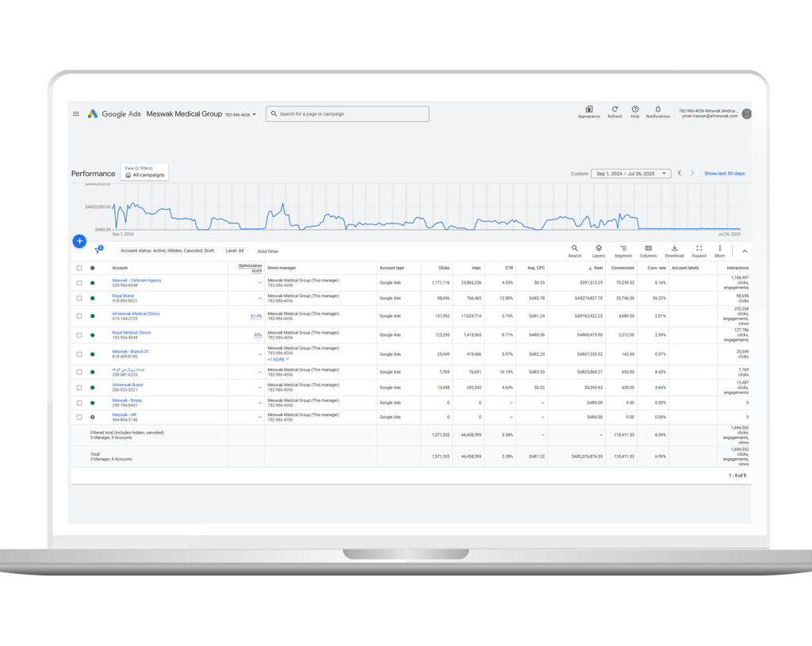Open the Meswak - Empty account link
Viewport: 812px width, 646px height.
pyautogui.click(x=127, y=400)
